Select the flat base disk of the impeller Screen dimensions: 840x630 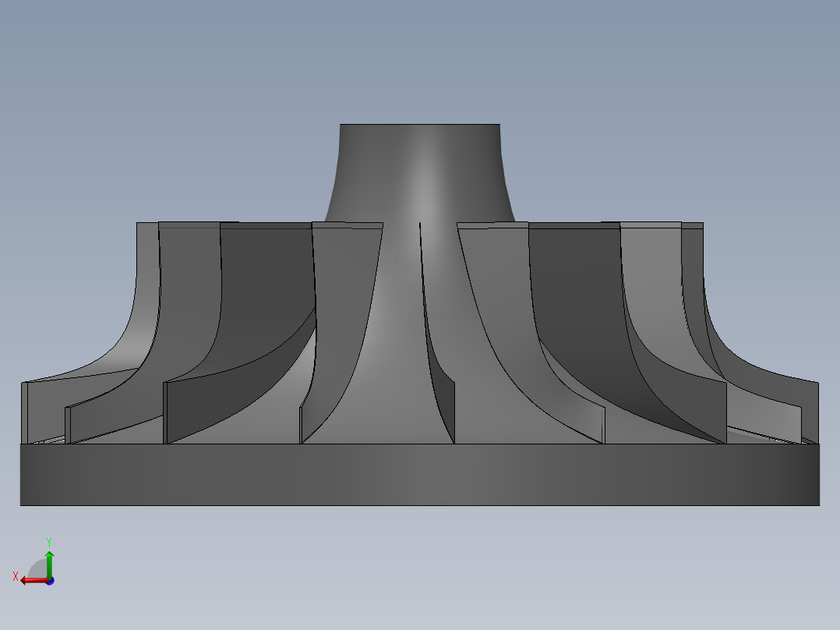[x=420, y=475]
